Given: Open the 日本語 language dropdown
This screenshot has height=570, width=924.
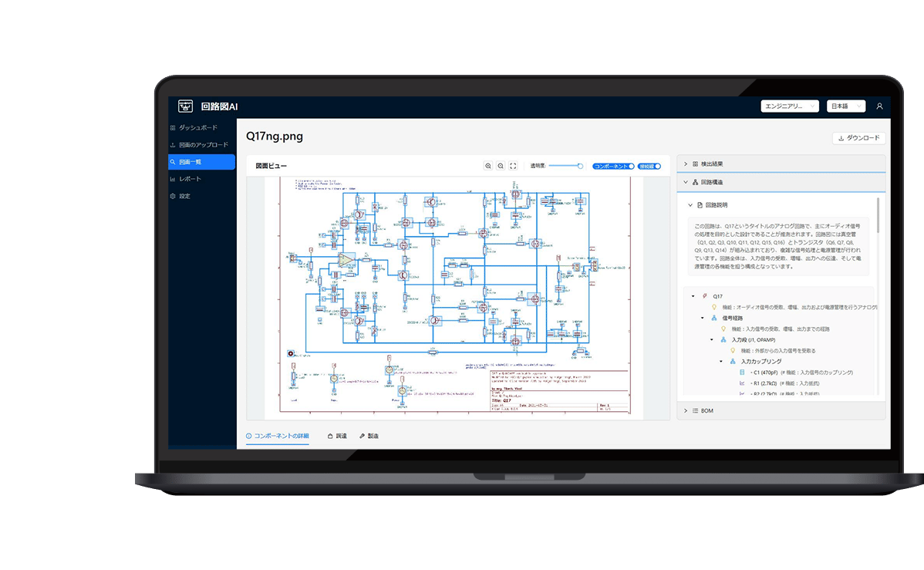Looking at the screenshot, I should coord(846,106).
